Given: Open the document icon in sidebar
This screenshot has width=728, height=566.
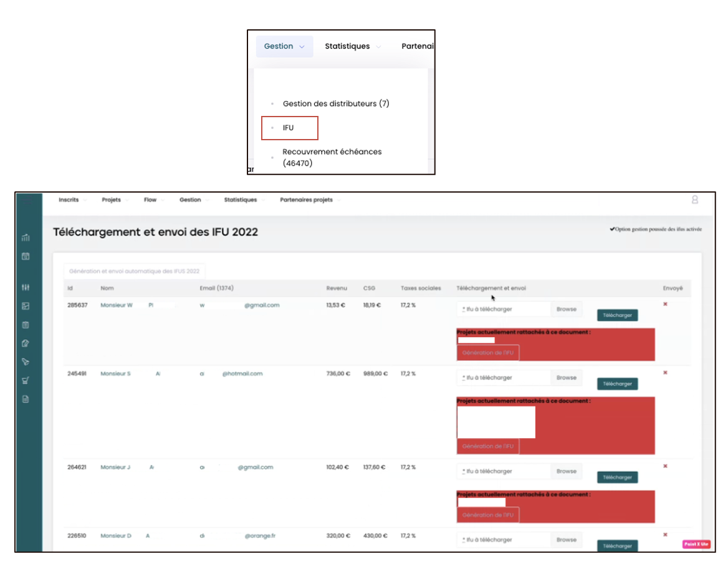Looking at the screenshot, I should (x=26, y=399).
